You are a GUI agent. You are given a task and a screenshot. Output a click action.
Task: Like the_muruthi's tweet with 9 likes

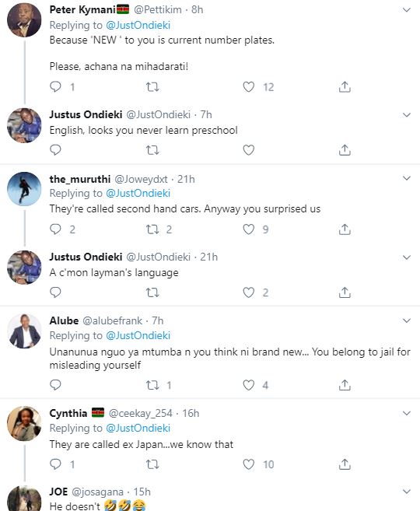pyautogui.click(x=249, y=229)
